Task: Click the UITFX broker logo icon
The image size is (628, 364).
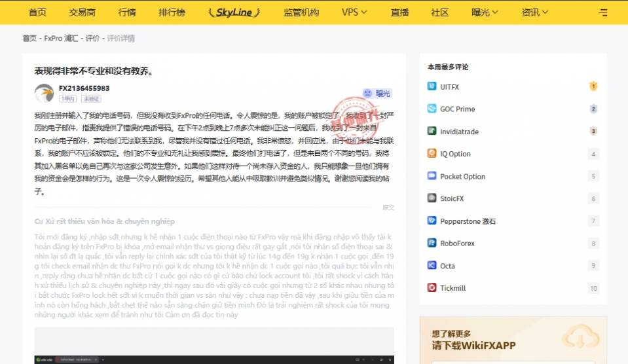Action: pos(432,86)
